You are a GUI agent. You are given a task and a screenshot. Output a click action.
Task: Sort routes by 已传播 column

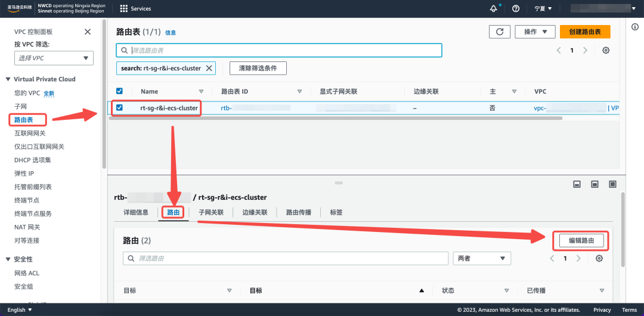(x=602, y=290)
